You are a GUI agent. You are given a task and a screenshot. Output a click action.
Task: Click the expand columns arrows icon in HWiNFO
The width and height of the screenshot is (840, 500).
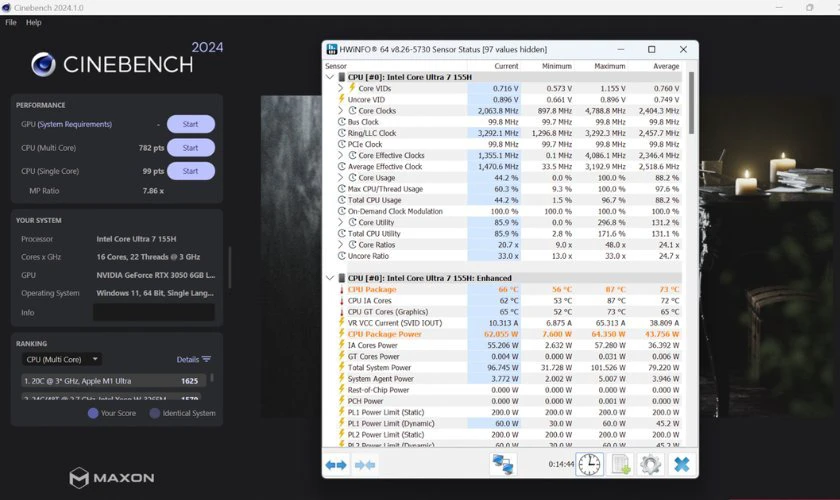(336, 465)
